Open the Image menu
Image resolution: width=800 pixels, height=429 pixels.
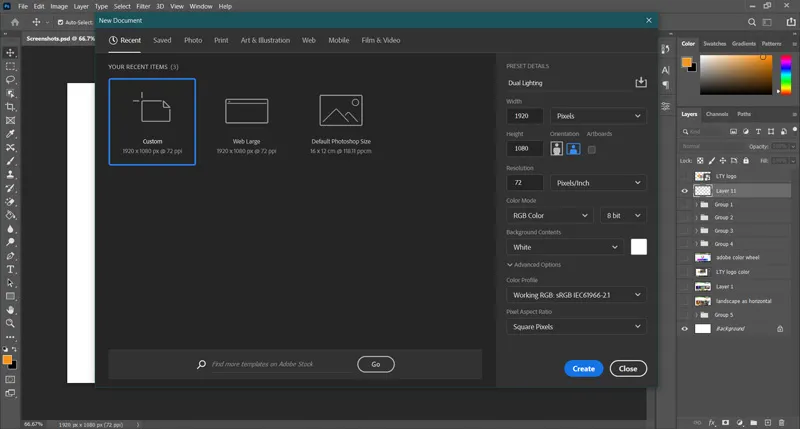[59, 6]
